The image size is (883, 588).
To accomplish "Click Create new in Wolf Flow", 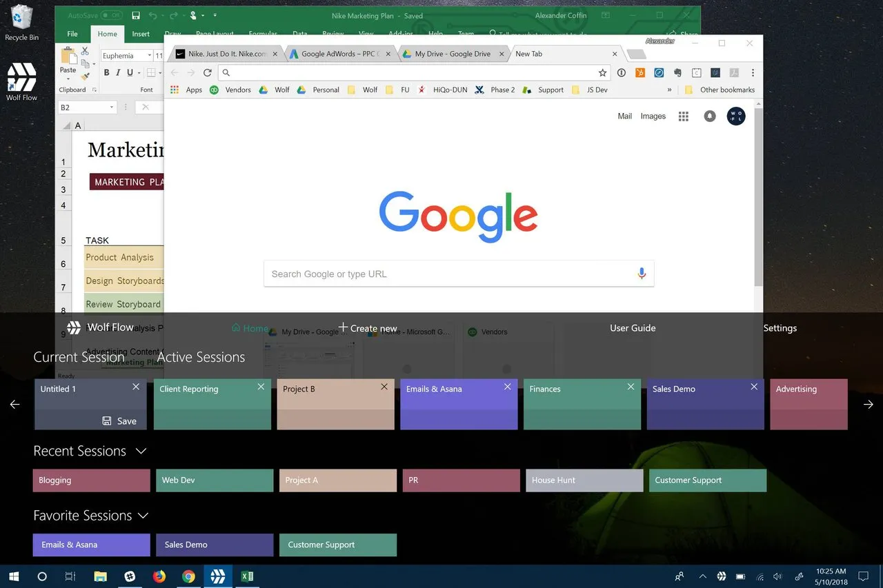I will 368,328.
